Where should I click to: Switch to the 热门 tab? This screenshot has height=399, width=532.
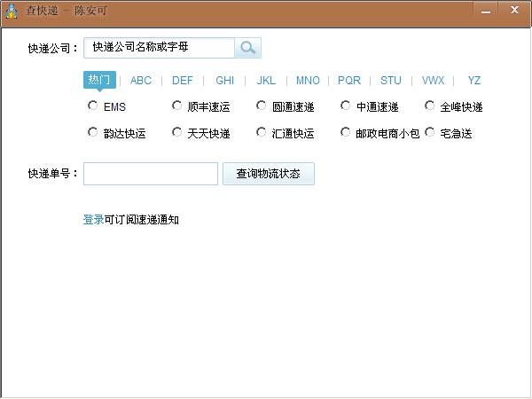click(x=99, y=80)
